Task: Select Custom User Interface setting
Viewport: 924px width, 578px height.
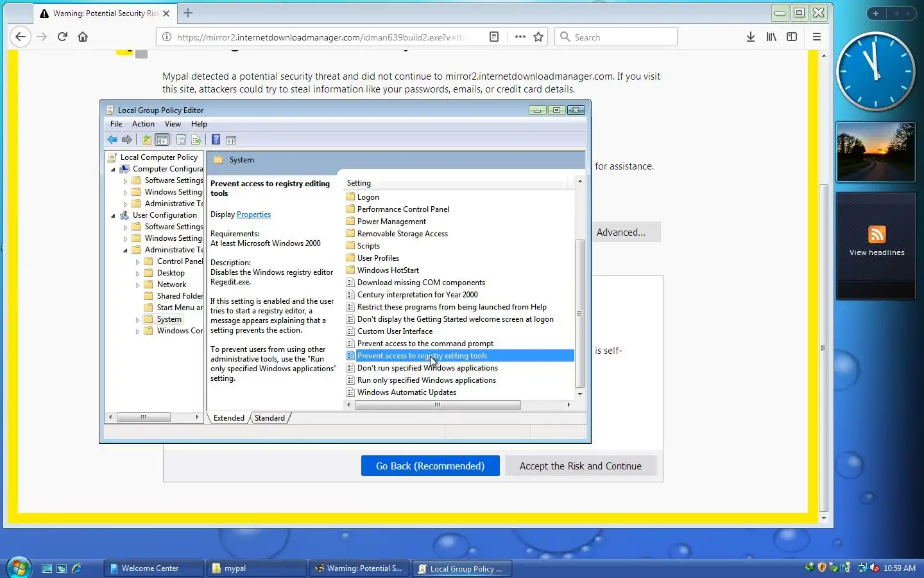Action: tap(395, 331)
